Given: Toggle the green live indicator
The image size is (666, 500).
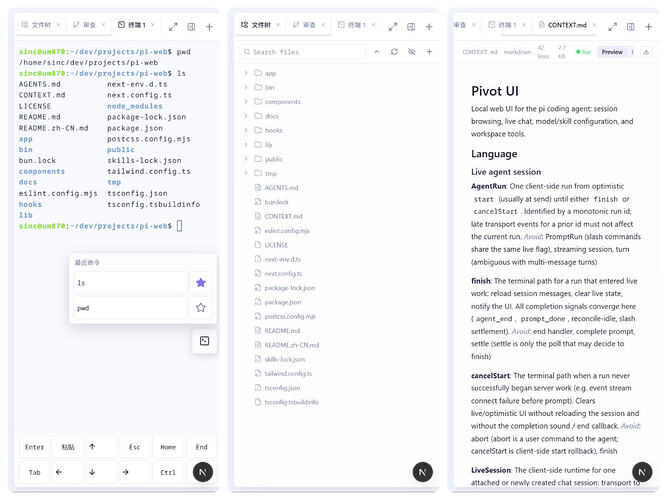Looking at the screenshot, I should coord(584,52).
